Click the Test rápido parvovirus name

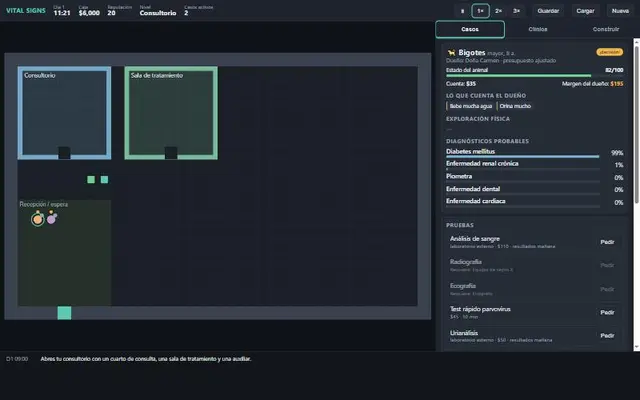click(x=480, y=309)
